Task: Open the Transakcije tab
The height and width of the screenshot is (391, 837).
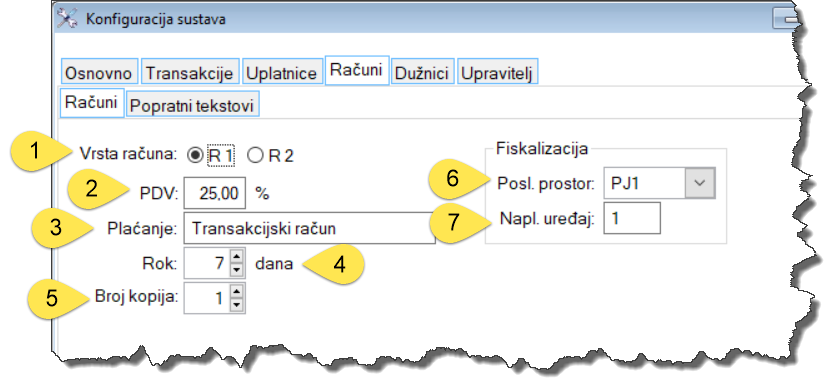Action: tap(189, 72)
